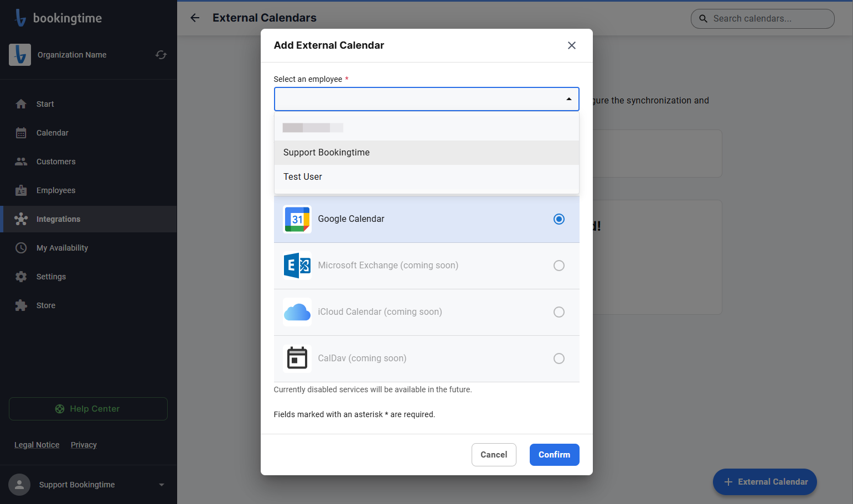Select the blurred first employee option
Viewport: 853px width, 504px height.
[x=427, y=128]
